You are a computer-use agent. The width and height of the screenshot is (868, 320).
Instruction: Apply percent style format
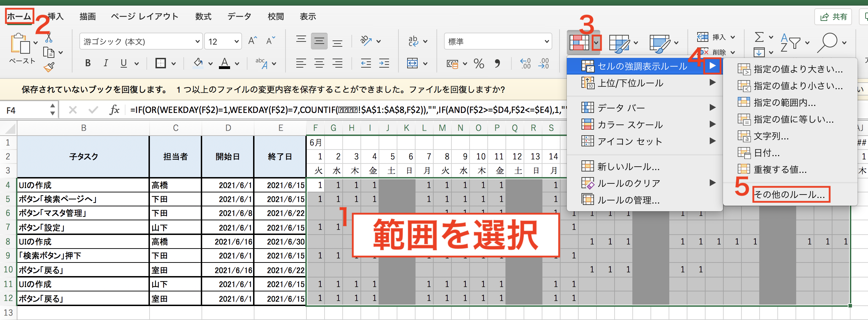point(479,63)
